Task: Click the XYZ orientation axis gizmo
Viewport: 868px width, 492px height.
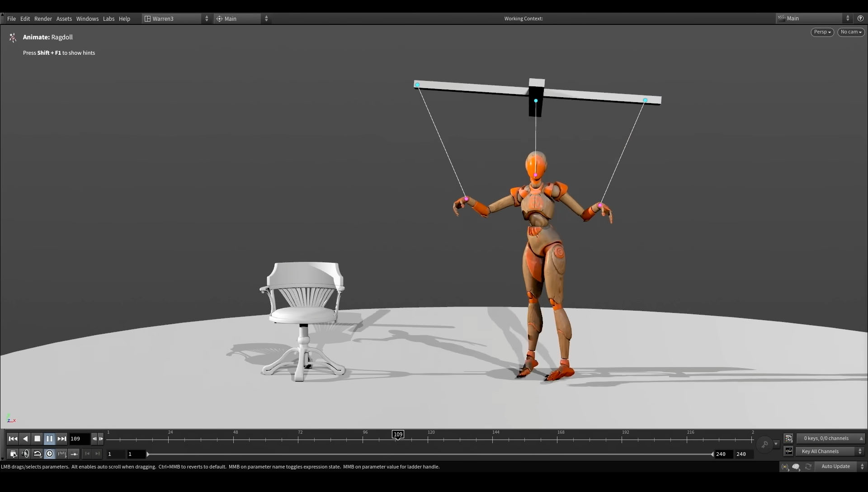Action: pos(11,419)
